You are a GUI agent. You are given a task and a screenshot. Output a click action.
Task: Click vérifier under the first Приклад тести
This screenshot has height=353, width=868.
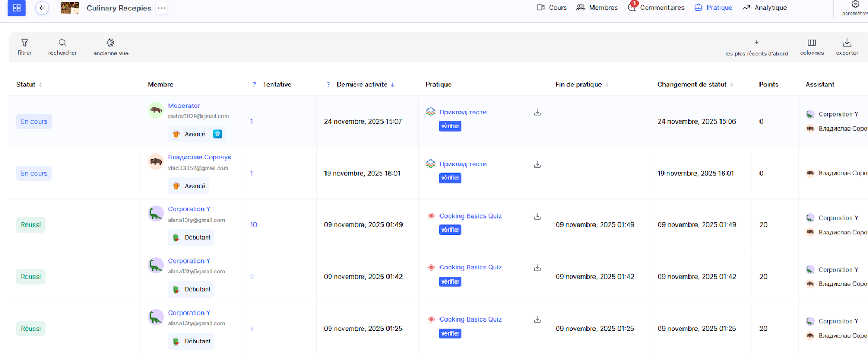(x=450, y=126)
